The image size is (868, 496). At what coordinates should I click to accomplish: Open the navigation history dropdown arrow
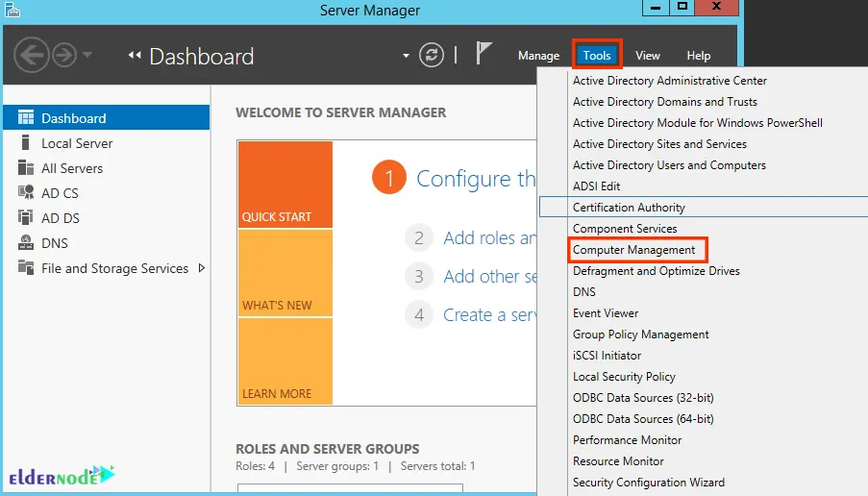tap(87, 55)
